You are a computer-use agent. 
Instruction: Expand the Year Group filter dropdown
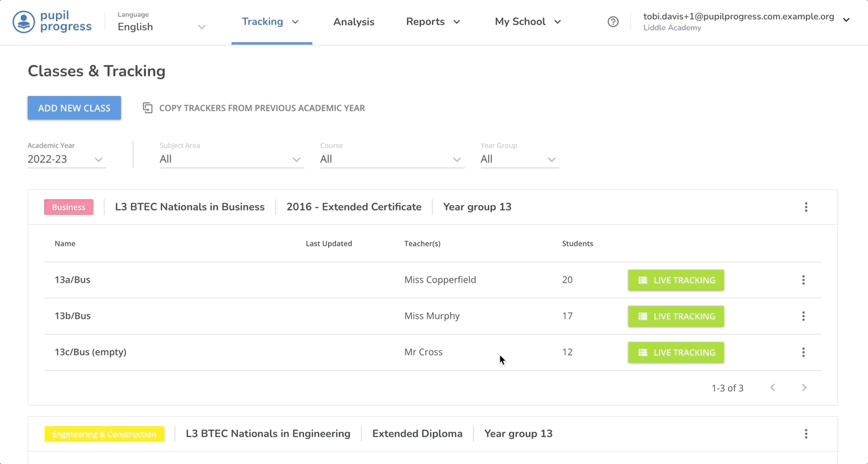coord(552,159)
